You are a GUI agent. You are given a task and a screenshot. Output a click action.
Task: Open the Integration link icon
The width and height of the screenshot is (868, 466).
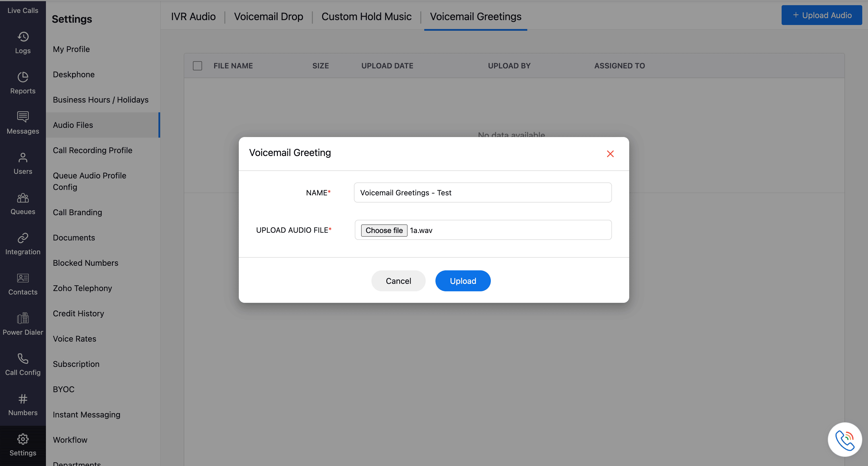point(23,238)
